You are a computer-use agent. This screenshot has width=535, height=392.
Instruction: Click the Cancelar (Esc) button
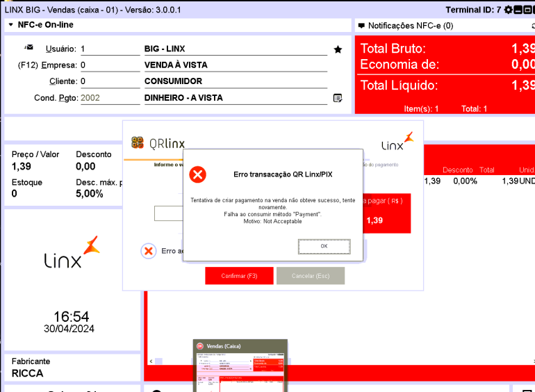[x=311, y=276]
